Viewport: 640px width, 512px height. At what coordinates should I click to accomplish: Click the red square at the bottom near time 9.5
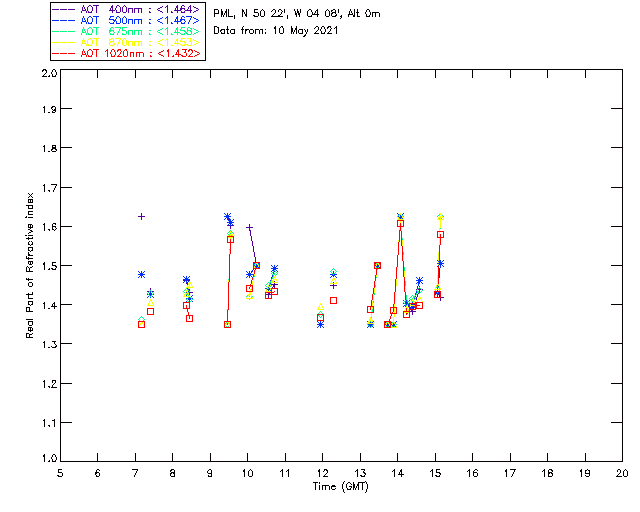227,324
